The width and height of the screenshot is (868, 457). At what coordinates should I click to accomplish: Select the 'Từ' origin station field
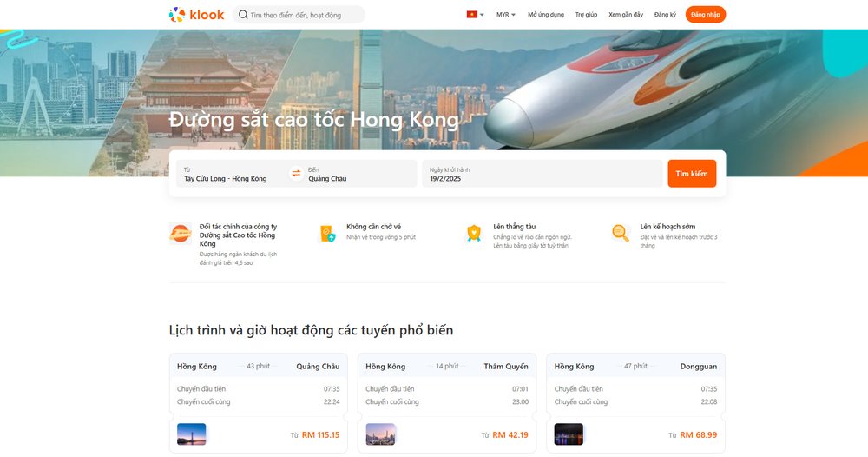coord(233,174)
